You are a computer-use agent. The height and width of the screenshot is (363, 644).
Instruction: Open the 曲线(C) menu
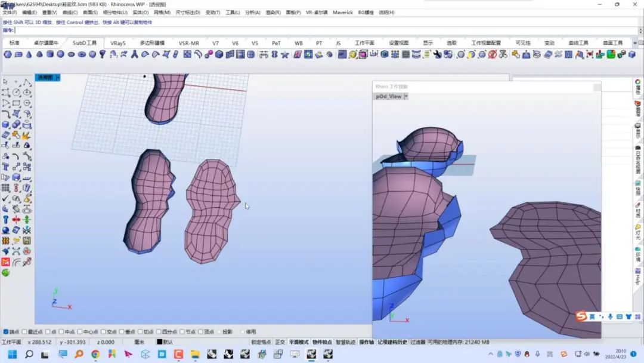click(x=70, y=13)
